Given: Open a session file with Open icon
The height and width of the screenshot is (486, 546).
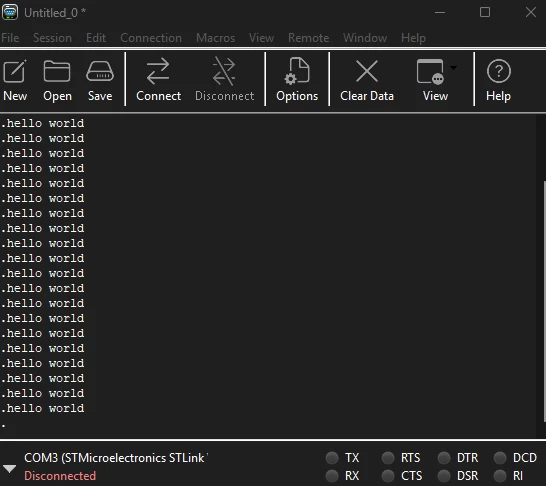Looking at the screenshot, I should (57, 80).
